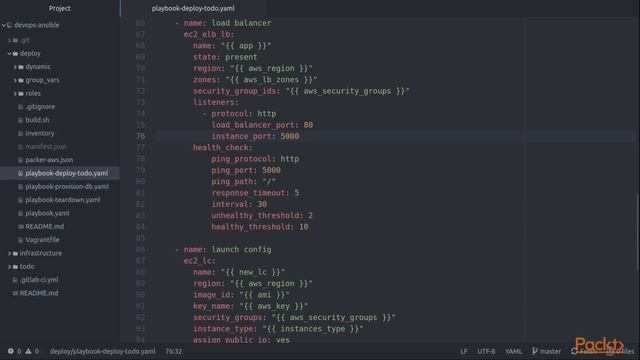The height and width of the screenshot is (360, 640).
Task: Expand the infrastructure folder chevron
Action: pyautogui.click(x=9, y=253)
